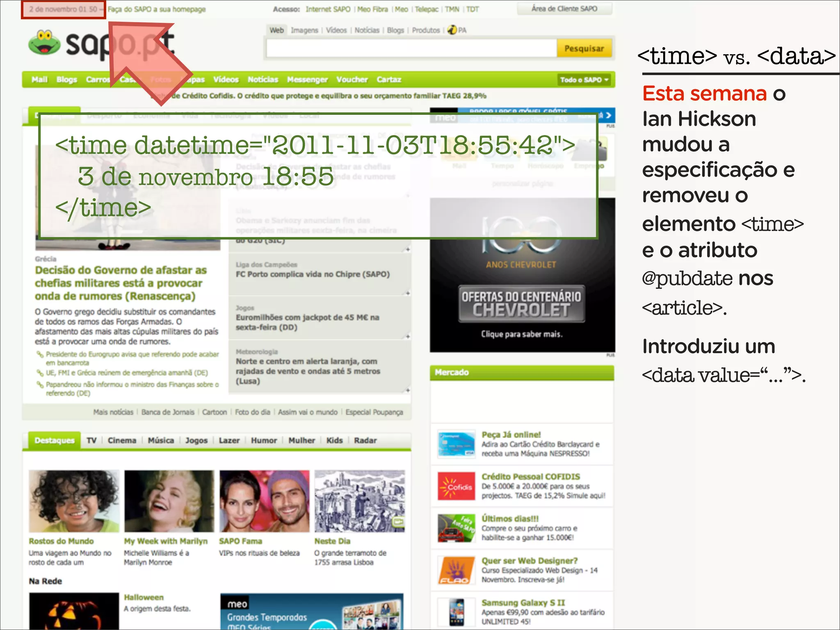This screenshot has height=630, width=840.
Task: Expand the Euromilhões news card plus icon
Action: 407,336
